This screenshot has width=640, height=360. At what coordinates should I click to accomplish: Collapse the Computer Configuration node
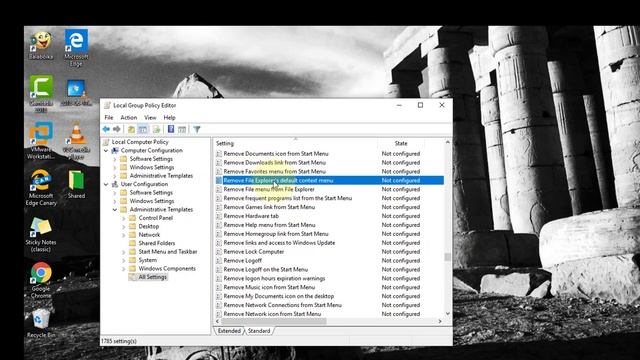click(x=106, y=151)
